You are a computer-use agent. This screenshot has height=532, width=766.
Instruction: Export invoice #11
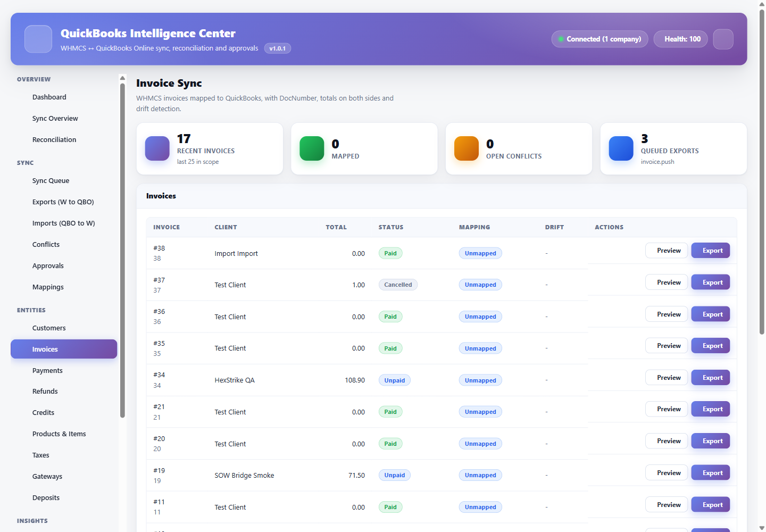point(711,505)
